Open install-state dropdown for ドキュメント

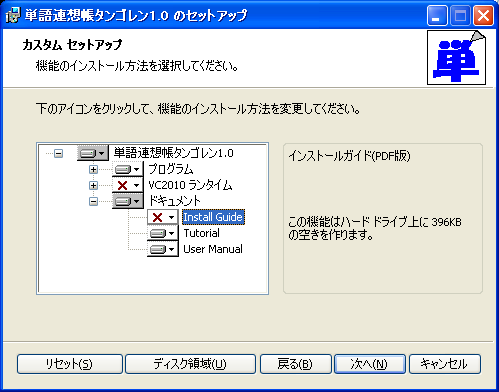[128, 201]
